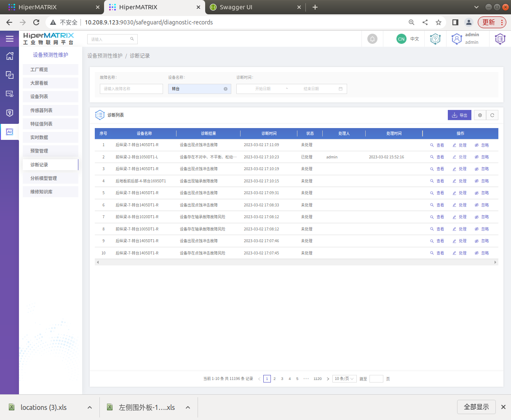Image resolution: width=511 pixels, height=420 pixels.
Task: Click 设备预测性维护 breadcrumb link
Action: (105, 56)
